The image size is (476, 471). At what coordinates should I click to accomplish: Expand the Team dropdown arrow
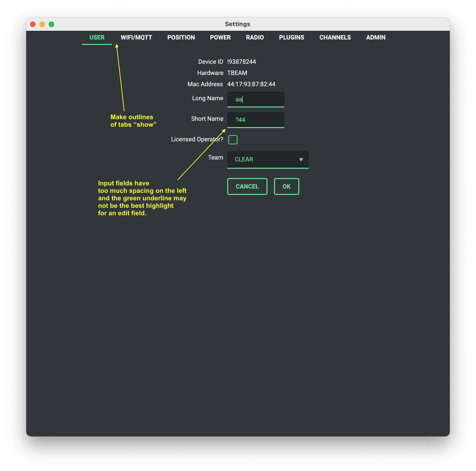pos(301,160)
